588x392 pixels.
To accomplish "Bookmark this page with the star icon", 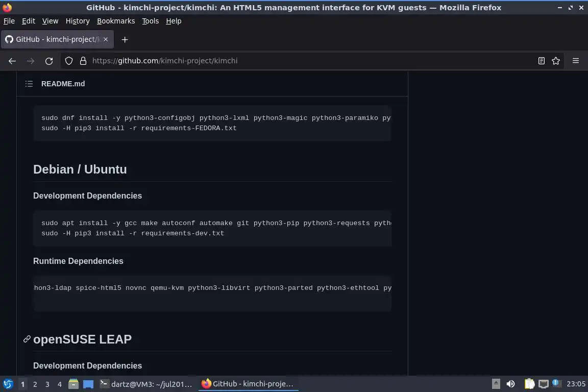I will coord(556,61).
